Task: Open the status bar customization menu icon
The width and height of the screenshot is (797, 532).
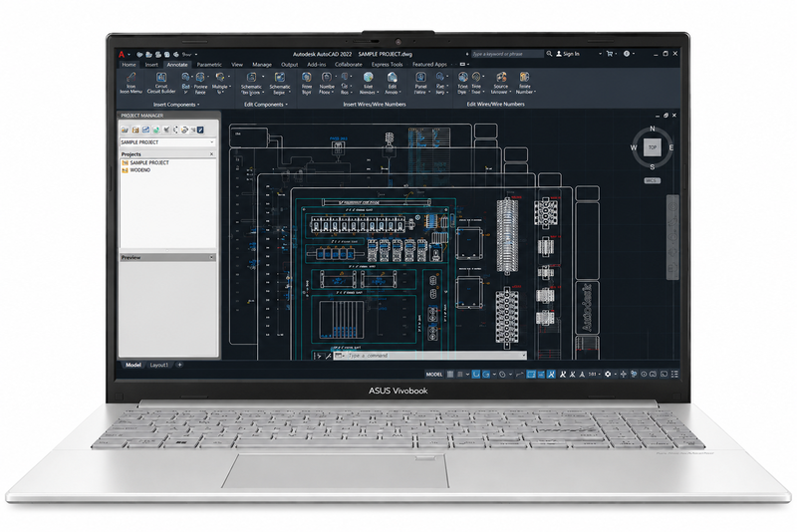Action: 674,374
